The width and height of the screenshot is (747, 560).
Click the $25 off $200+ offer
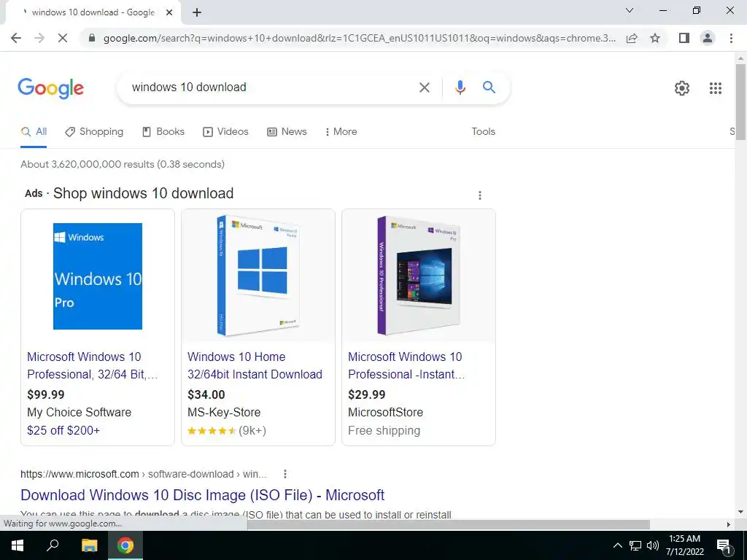click(63, 430)
